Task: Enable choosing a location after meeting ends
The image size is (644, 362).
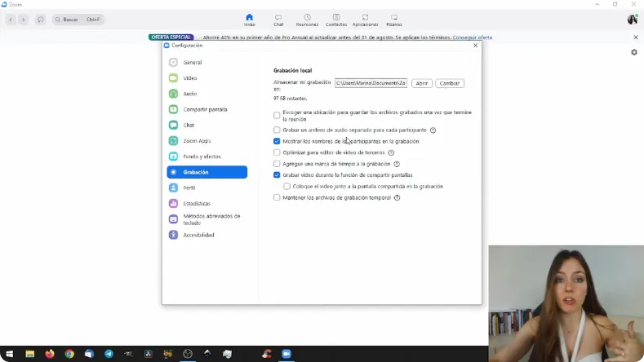Action: (277, 115)
